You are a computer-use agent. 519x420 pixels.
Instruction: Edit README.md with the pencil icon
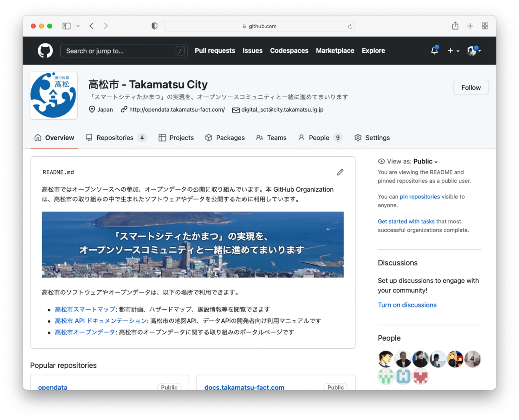click(x=340, y=172)
